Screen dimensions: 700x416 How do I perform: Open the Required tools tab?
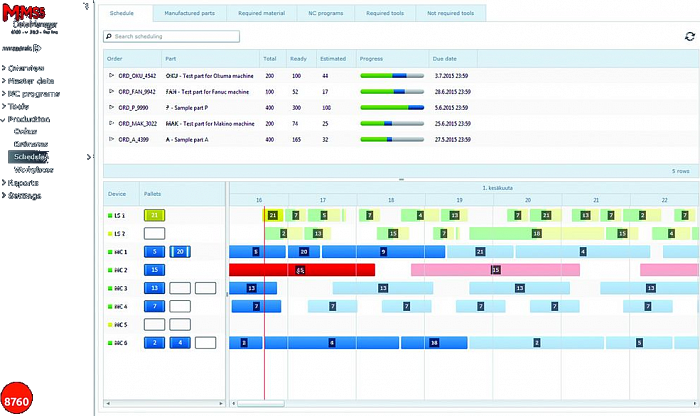385,13
